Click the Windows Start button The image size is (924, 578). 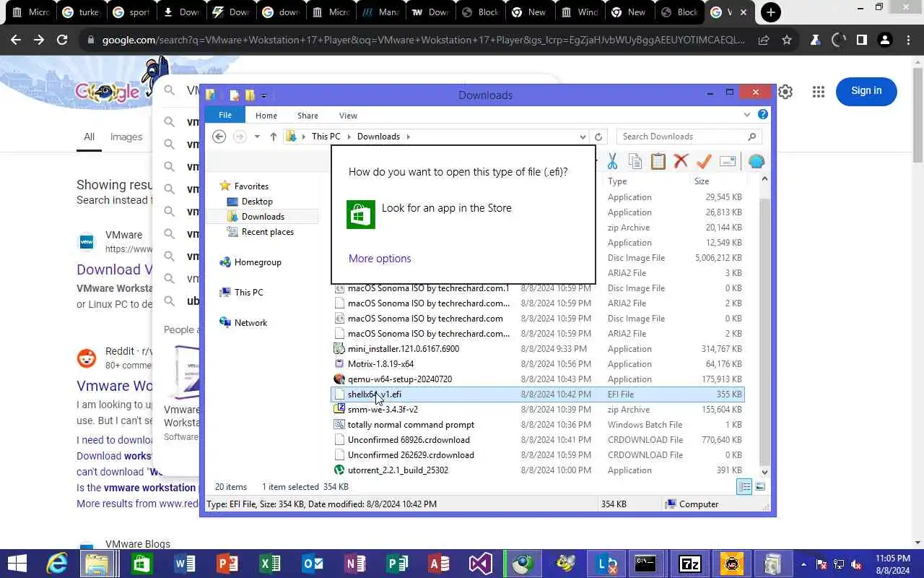16,564
